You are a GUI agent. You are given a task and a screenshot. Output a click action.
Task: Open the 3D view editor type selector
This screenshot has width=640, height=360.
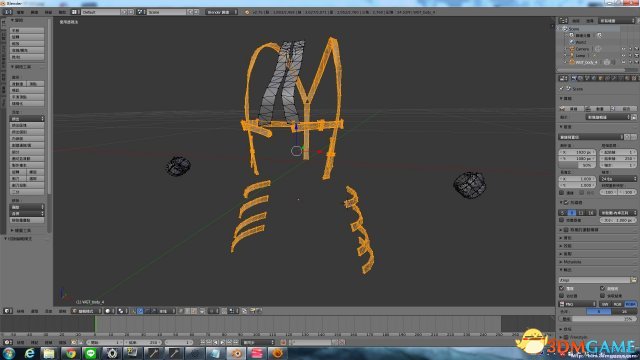pyautogui.click(x=8, y=311)
